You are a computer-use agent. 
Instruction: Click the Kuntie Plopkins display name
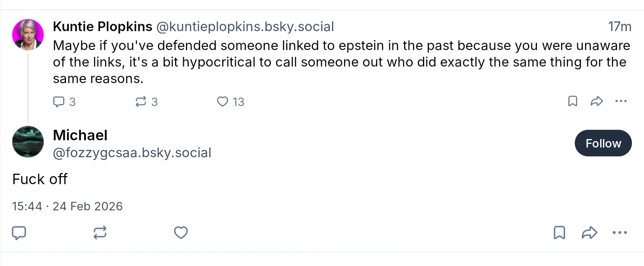102,27
